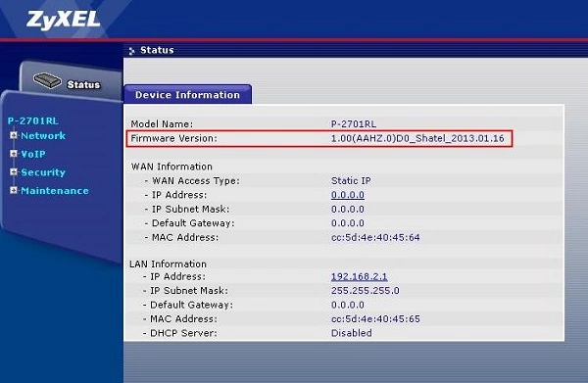Screen dimensions: 588x383
Task: Expand the VoIP menu plus icon
Action: (14, 154)
